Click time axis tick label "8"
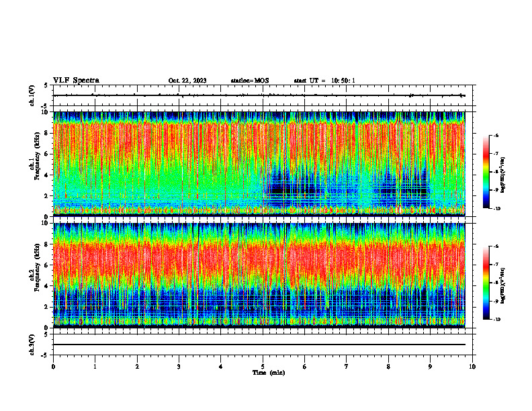532x411 pixels. click(x=388, y=367)
